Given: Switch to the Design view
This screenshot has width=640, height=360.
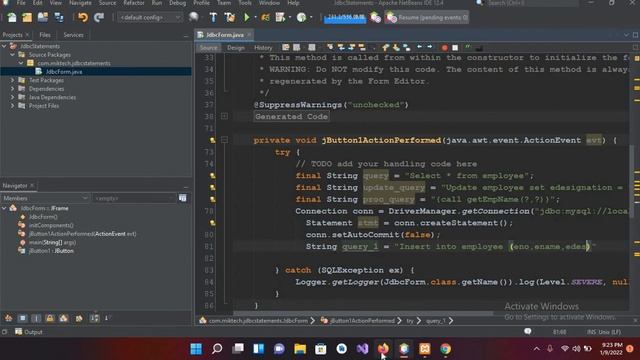Looking at the screenshot, I should (x=236, y=48).
